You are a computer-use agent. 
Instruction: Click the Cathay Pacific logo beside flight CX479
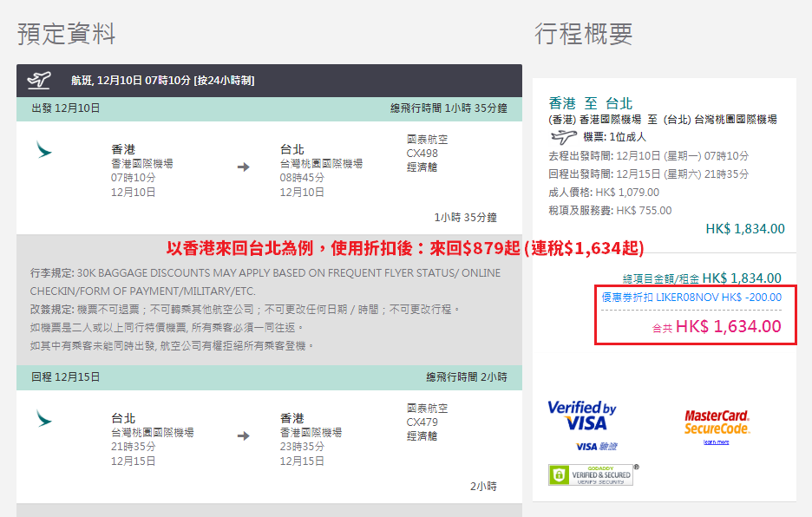click(x=44, y=418)
